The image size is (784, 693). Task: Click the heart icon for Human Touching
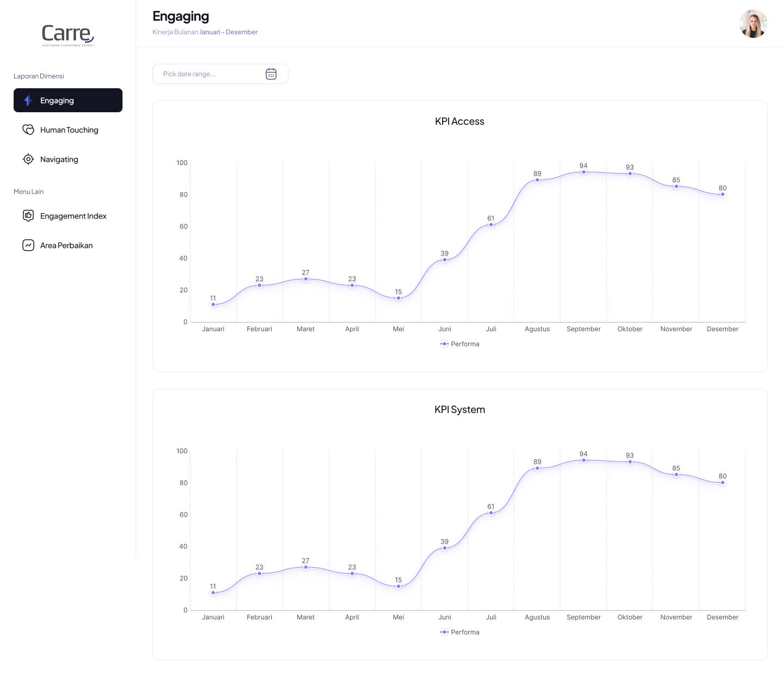28,130
